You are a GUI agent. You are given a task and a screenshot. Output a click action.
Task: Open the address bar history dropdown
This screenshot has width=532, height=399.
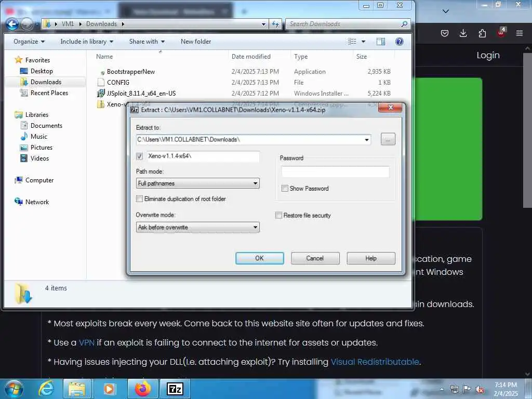click(263, 24)
